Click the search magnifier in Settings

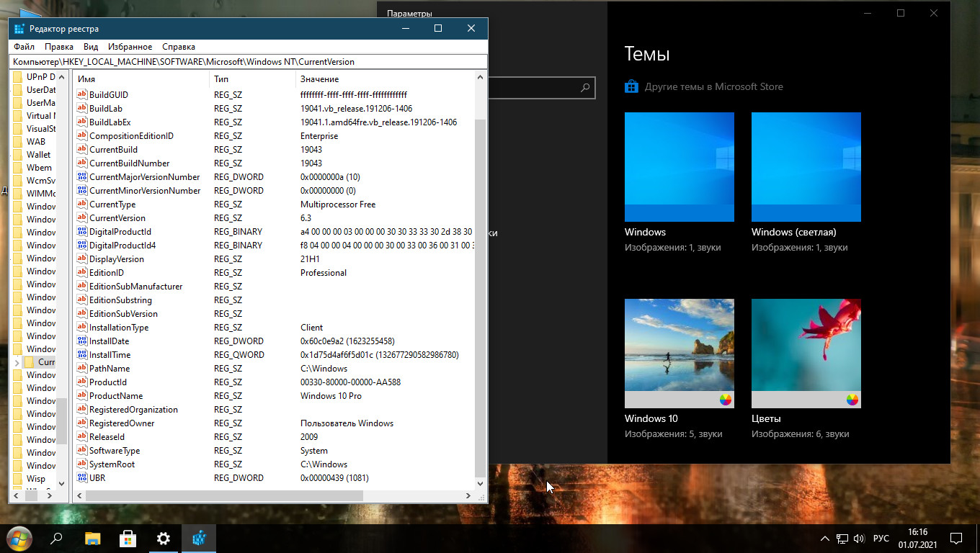586,88
